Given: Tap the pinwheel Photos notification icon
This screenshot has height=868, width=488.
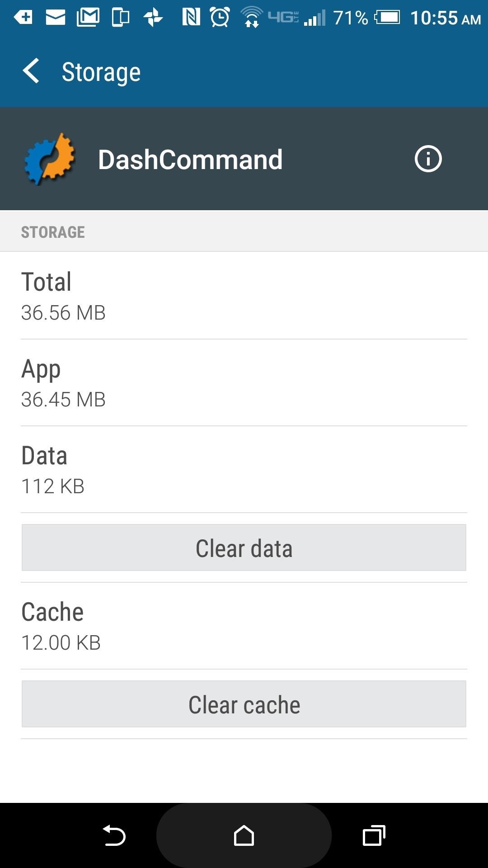Looking at the screenshot, I should (153, 18).
